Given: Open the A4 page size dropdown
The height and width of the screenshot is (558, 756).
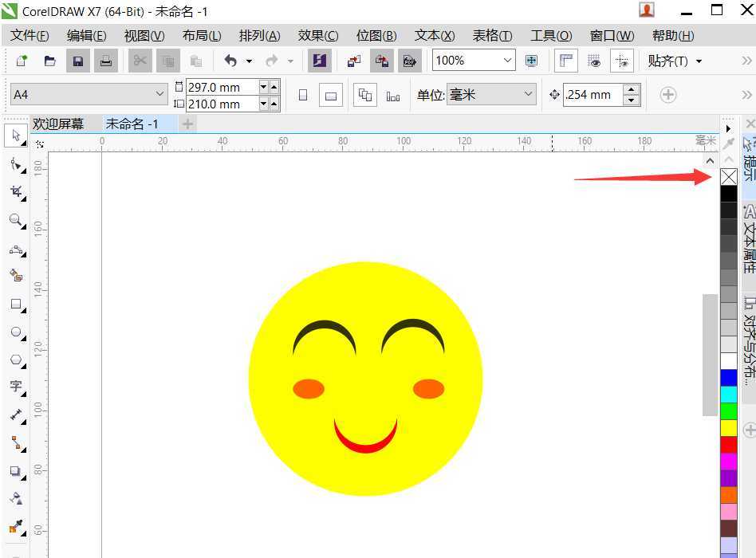Looking at the screenshot, I should [x=159, y=94].
